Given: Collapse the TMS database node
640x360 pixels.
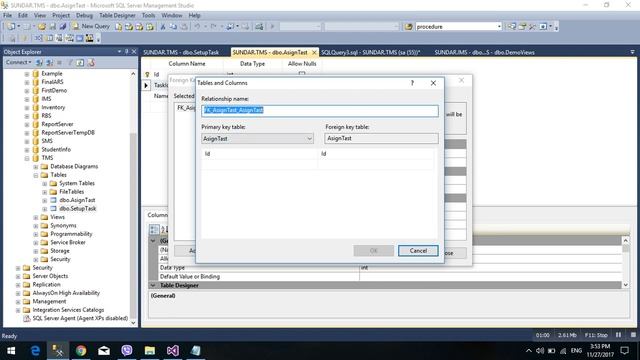Looking at the screenshot, I should [x=27, y=158].
